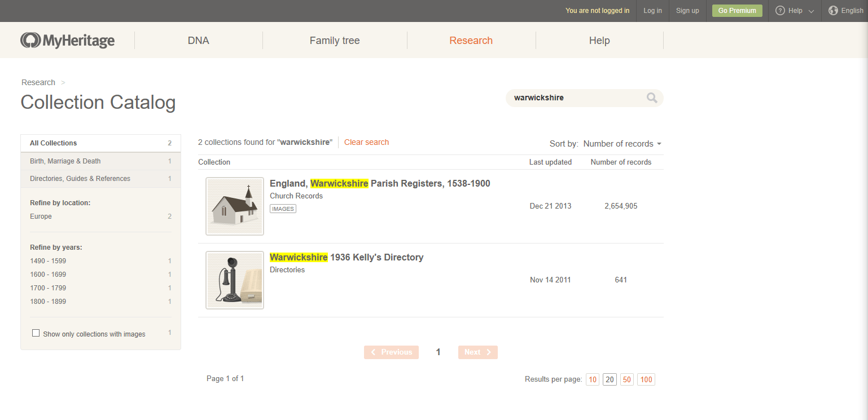Open the DNA navigation tab
The image size is (868, 420).
point(198,41)
